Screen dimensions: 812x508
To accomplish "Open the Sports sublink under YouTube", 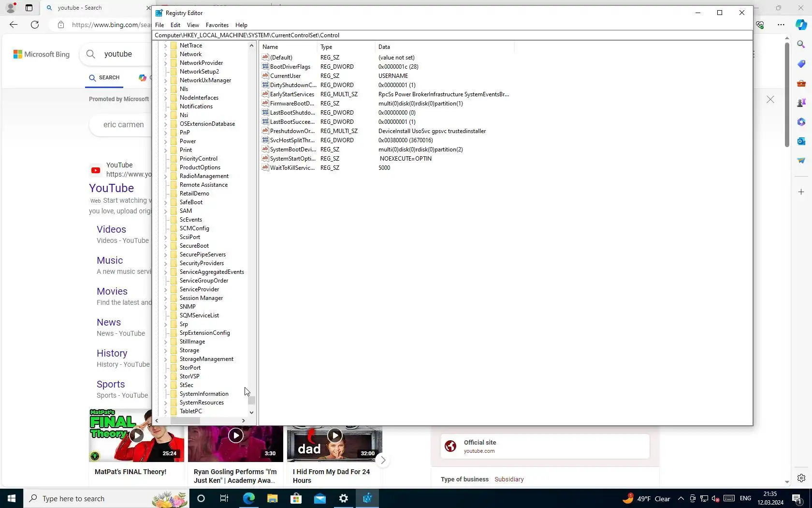I will point(111,384).
